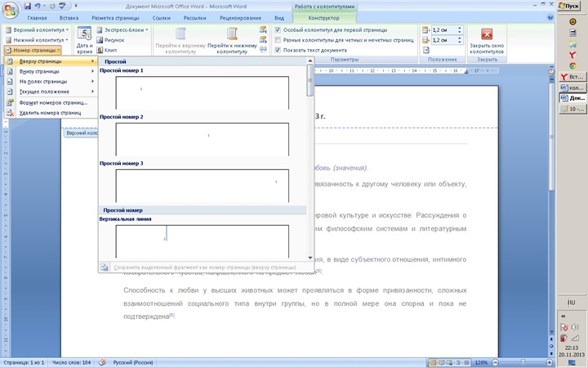
Task: Open the Рецензирование tab
Action: [x=240, y=18]
